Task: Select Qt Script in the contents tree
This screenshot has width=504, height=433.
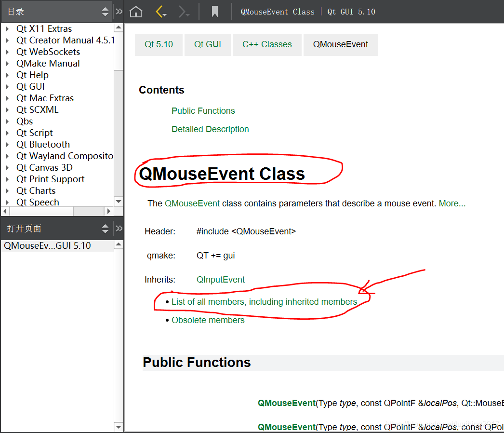Action: pos(34,133)
